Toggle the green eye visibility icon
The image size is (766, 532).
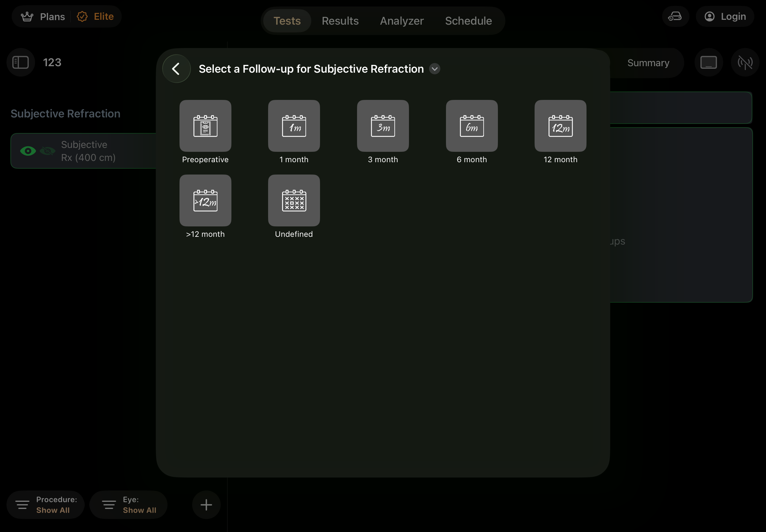click(x=28, y=151)
